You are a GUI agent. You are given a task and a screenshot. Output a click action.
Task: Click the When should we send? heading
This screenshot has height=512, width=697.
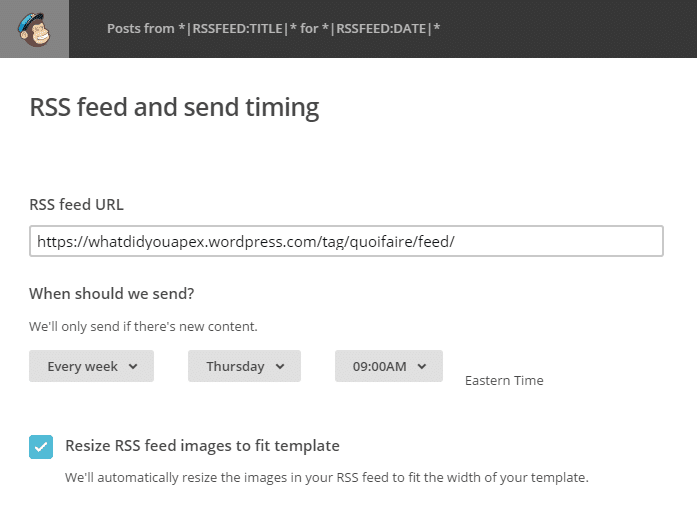tap(112, 294)
